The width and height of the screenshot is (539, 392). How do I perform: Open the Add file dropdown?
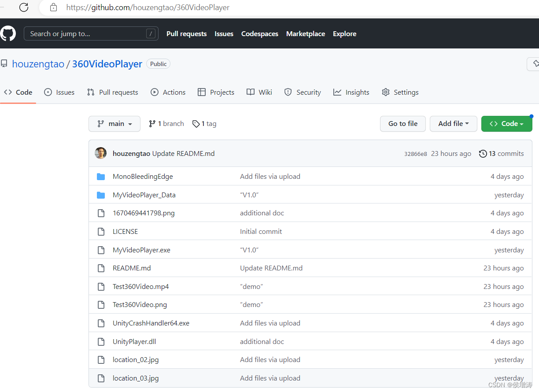[454, 124]
